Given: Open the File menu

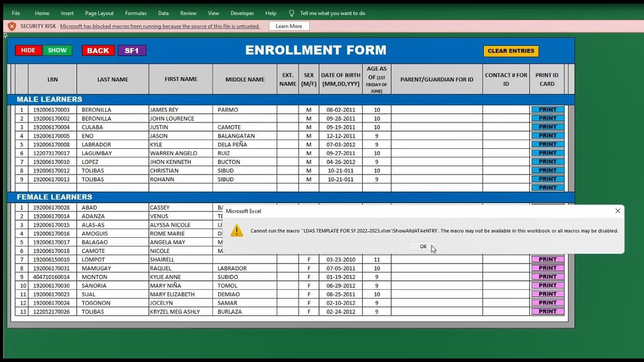Looking at the screenshot, I should (x=16, y=13).
